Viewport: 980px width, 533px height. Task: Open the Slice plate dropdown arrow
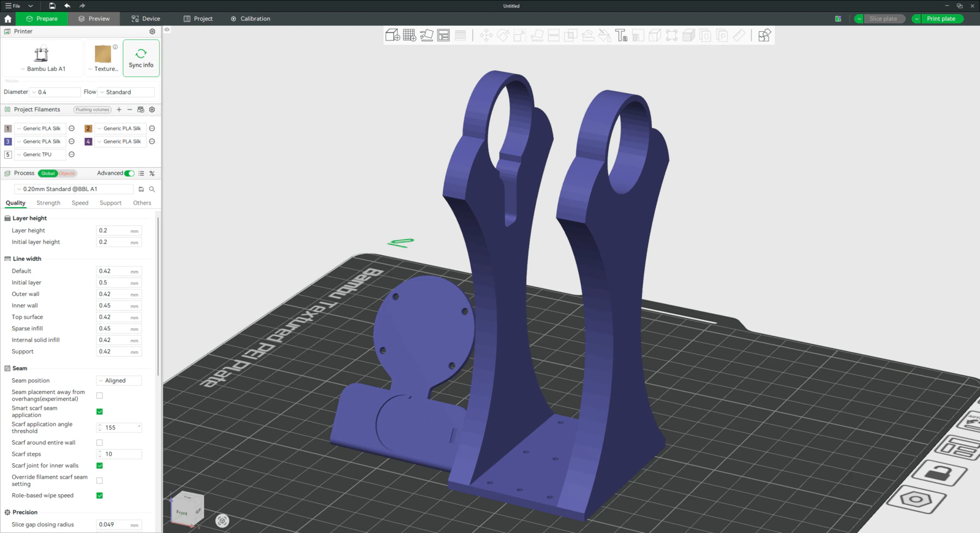pos(859,19)
